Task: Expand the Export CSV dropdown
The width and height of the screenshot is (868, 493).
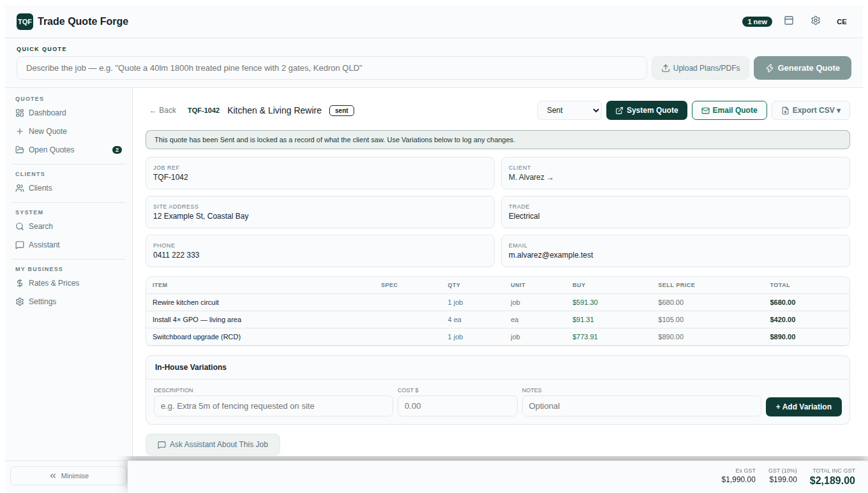Action: coord(811,110)
